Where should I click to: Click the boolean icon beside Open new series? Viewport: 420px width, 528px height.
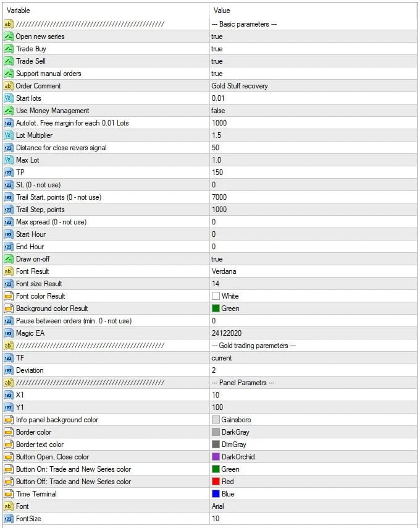tap(9, 36)
